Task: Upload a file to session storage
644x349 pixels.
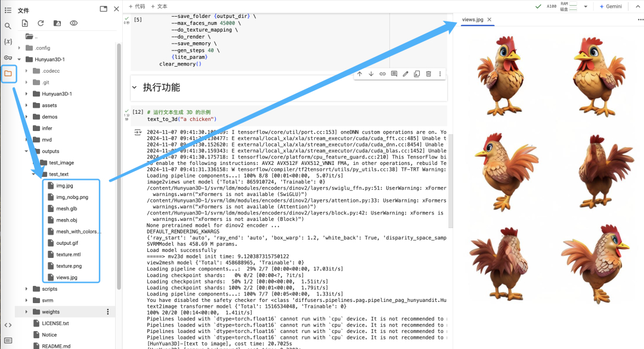Action: pyautogui.click(x=24, y=23)
